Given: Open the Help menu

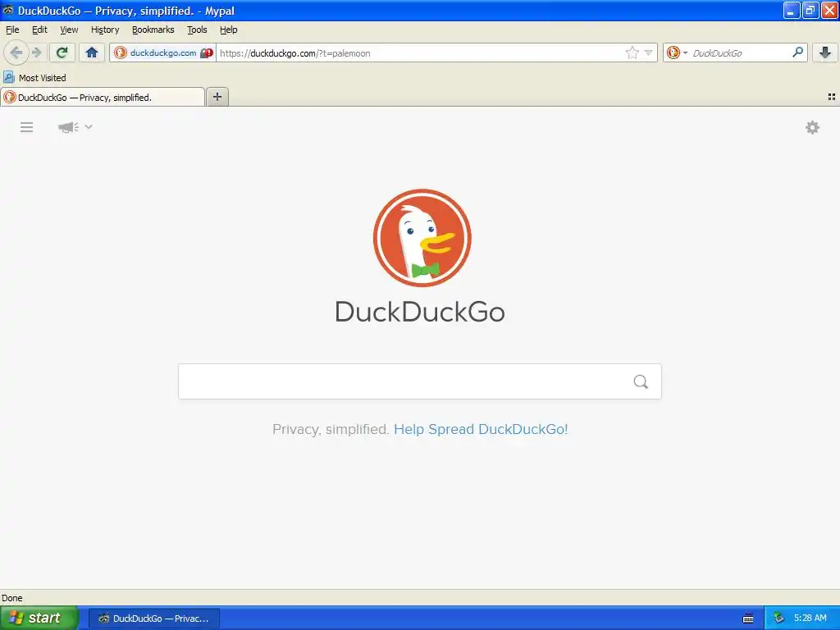Looking at the screenshot, I should 229,30.
